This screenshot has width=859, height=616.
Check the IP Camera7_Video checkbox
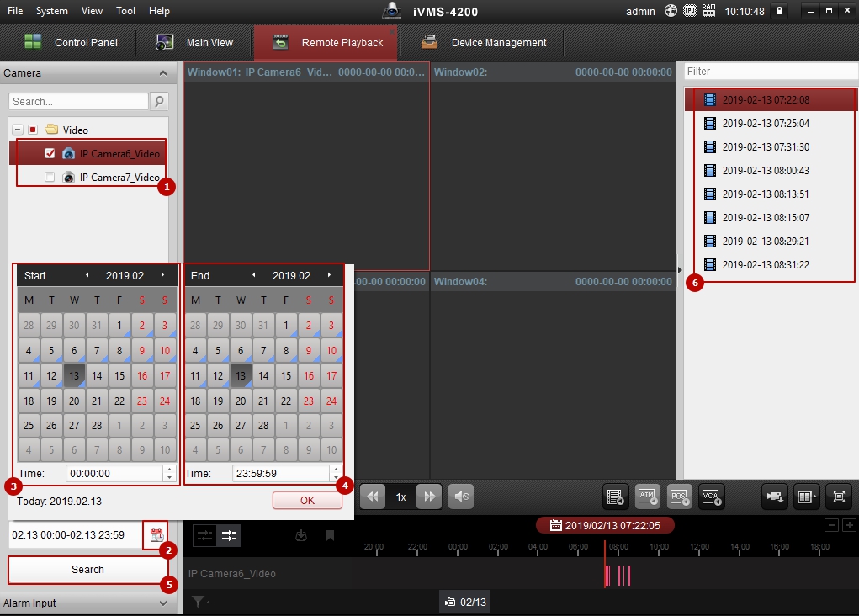(x=50, y=177)
